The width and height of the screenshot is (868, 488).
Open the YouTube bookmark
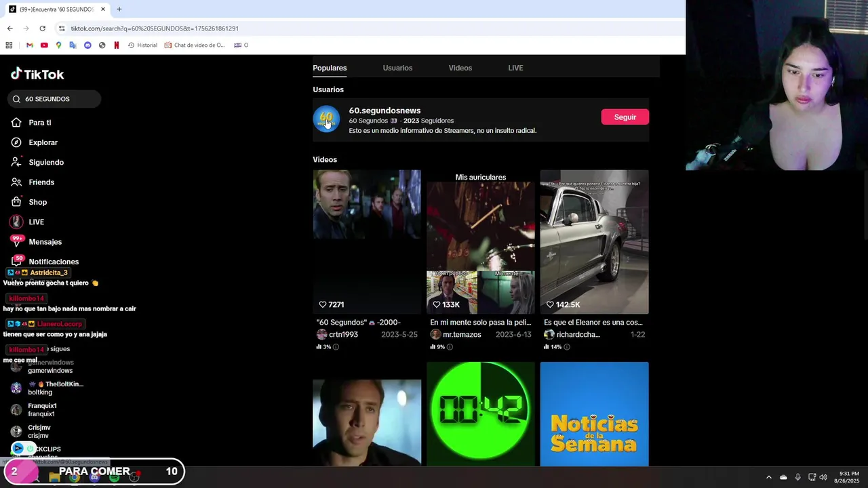tap(44, 45)
